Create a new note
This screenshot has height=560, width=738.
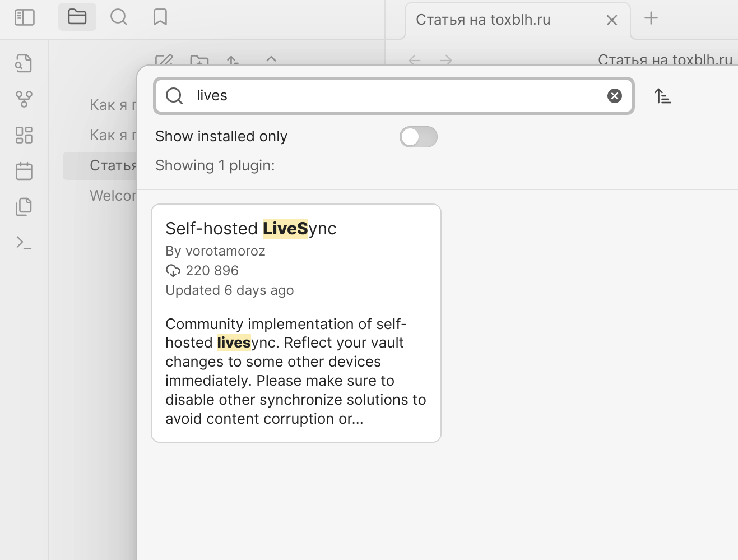[164, 61]
